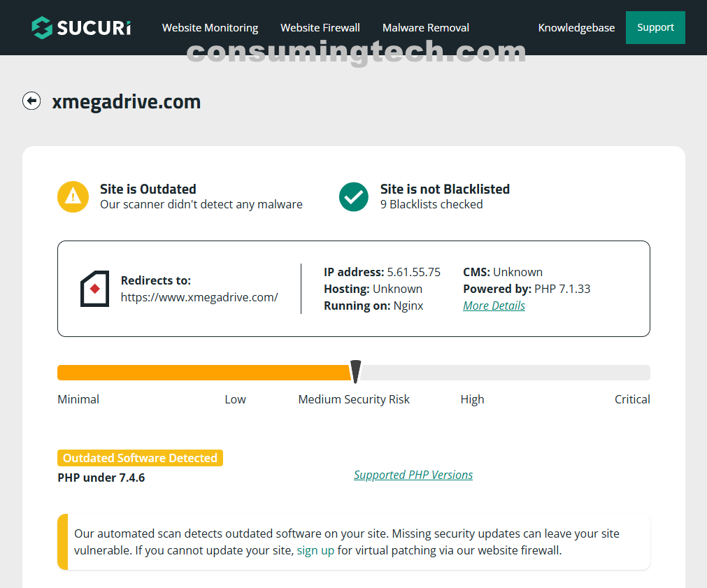This screenshot has width=707, height=588.
Task: Click the green not-blacklisted checkmark icon
Action: (354, 196)
